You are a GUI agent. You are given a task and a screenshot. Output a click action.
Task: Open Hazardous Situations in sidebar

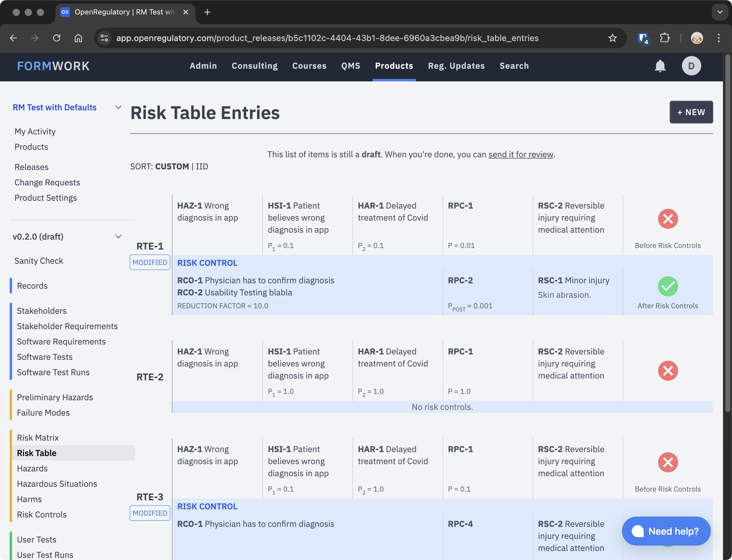57,484
